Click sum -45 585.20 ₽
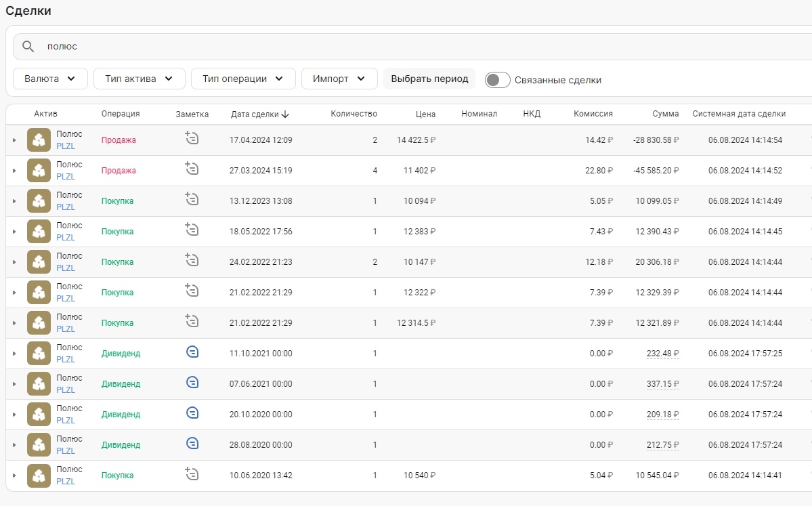The image size is (812, 506). [656, 171]
